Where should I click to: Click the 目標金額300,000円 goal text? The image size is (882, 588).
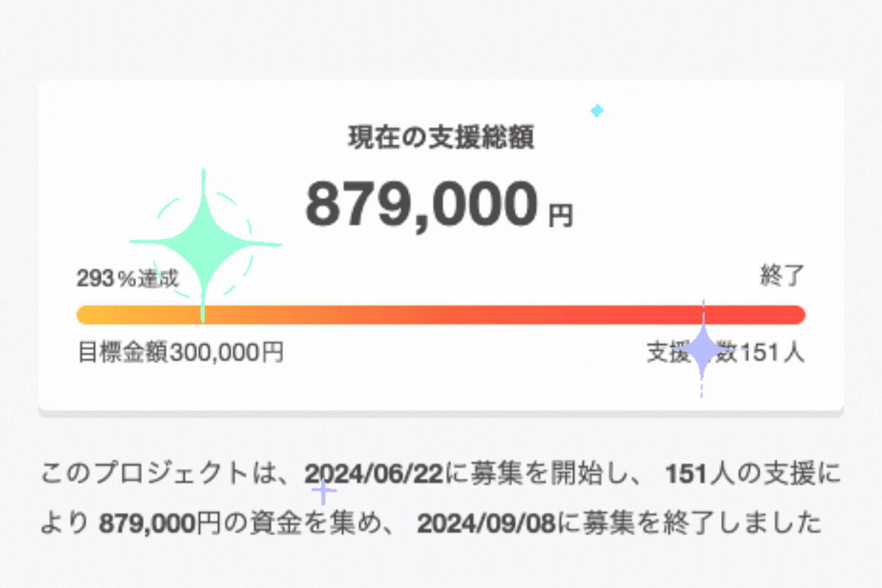(181, 353)
